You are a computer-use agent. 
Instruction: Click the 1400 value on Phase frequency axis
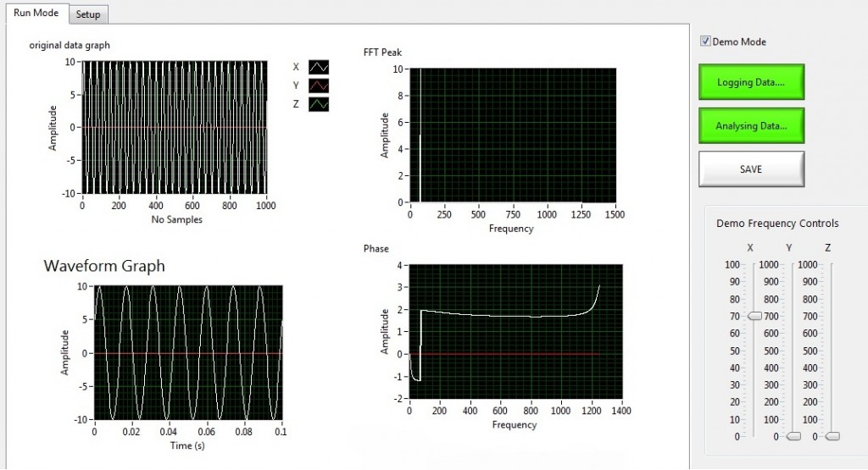pyautogui.click(x=621, y=411)
